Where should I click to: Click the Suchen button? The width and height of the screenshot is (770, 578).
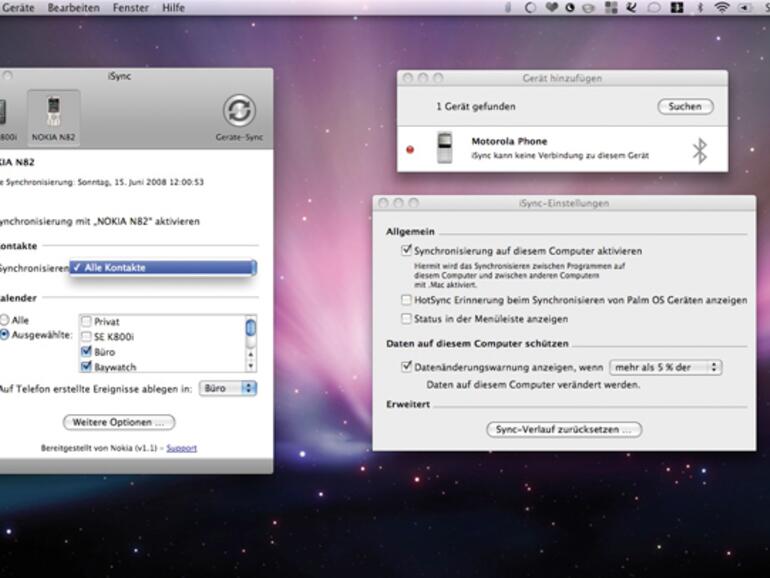pyautogui.click(x=685, y=106)
